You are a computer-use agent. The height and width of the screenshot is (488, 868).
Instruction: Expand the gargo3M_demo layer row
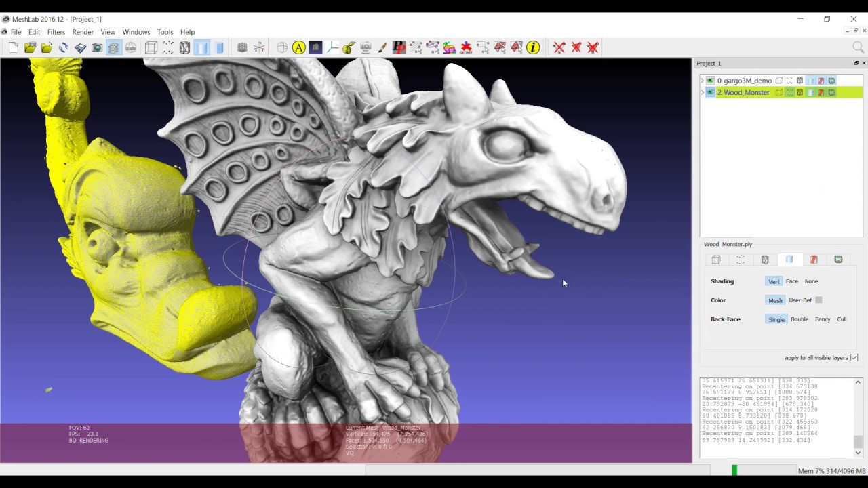click(703, 81)
